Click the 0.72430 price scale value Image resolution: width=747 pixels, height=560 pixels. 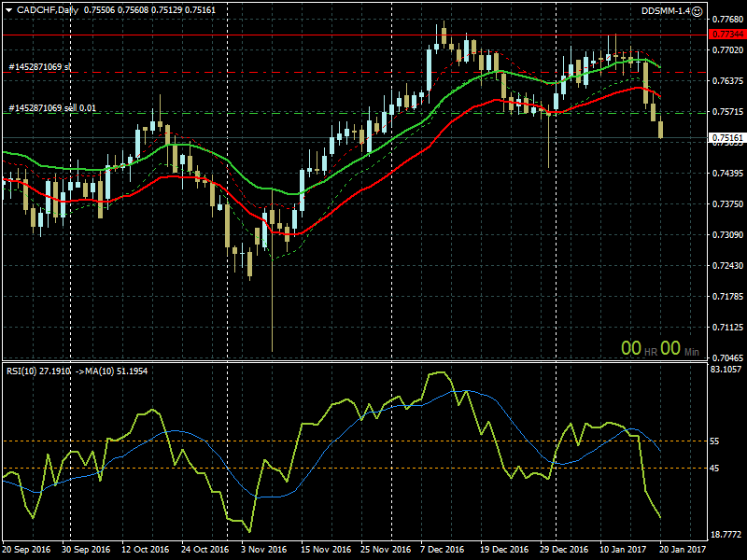pos(727,266)
